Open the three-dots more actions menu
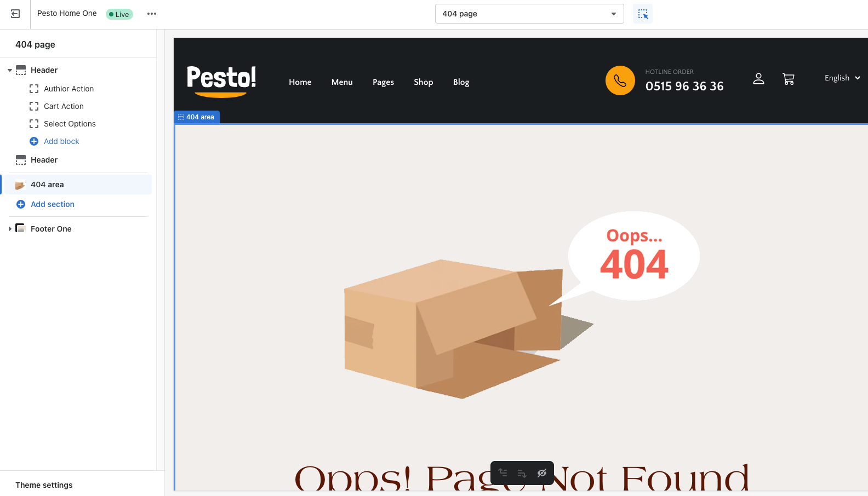The width and height of the screenshot is (868, 496). (152, 14)
